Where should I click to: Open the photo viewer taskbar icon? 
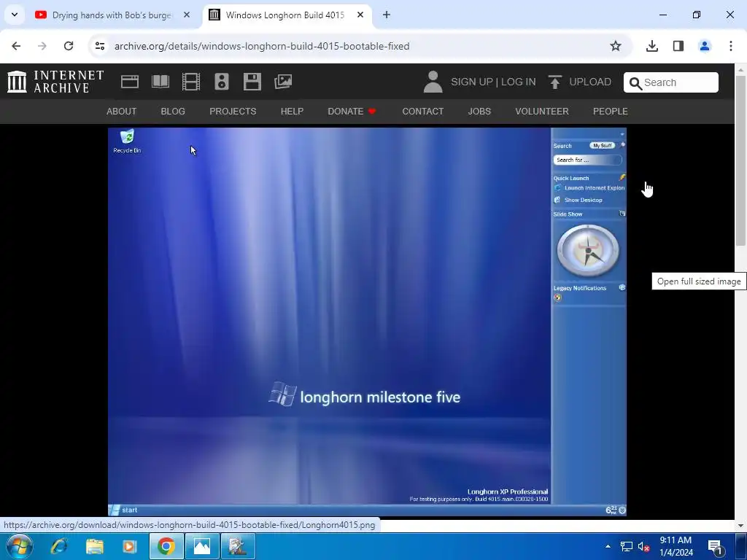pyautogui.click(x=202, y=546)
